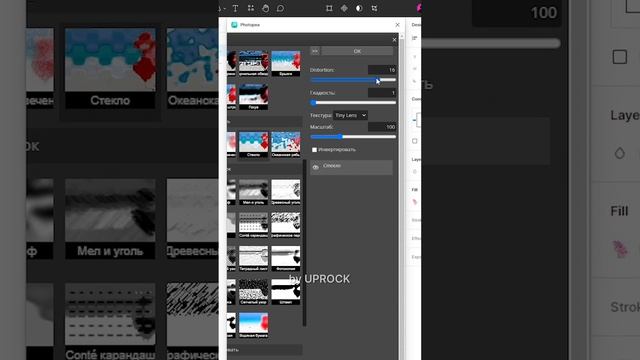Image resolution: width=640 pixels, height=360 pixels.
Task: Click the Distortion value field
Action: pos(382,70)
